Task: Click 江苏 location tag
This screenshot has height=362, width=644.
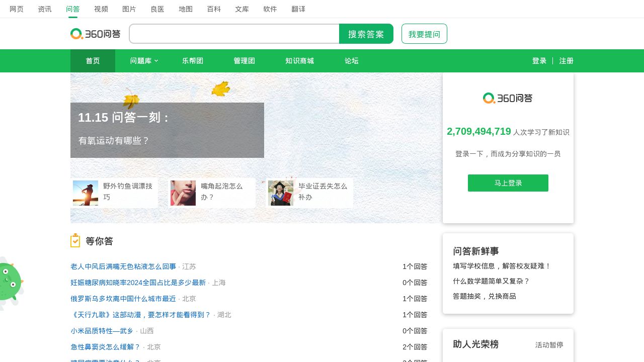Action: tap(189, 266)
